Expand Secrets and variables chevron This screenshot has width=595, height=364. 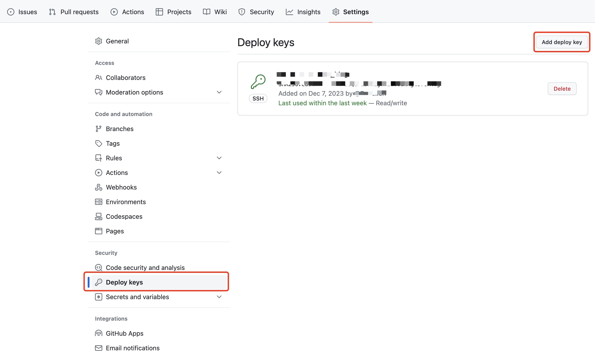219,297
